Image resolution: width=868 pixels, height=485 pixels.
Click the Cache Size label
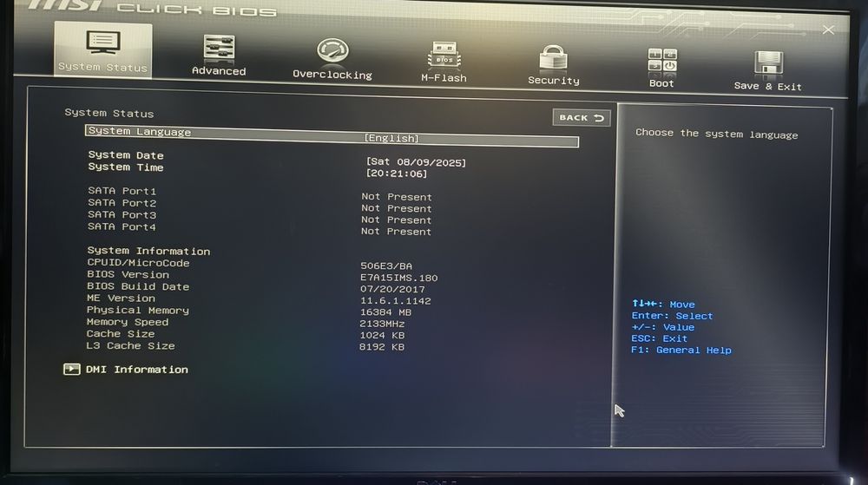click(x=120, y=334)
